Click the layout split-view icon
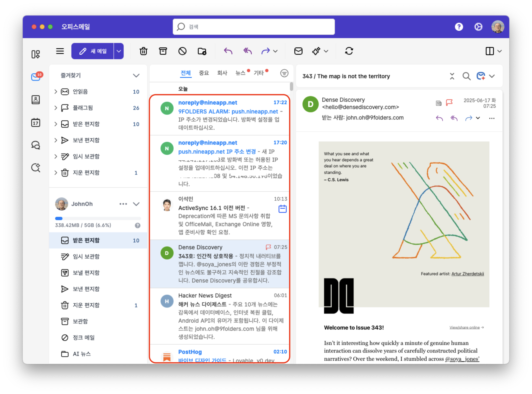 [490, 51]
